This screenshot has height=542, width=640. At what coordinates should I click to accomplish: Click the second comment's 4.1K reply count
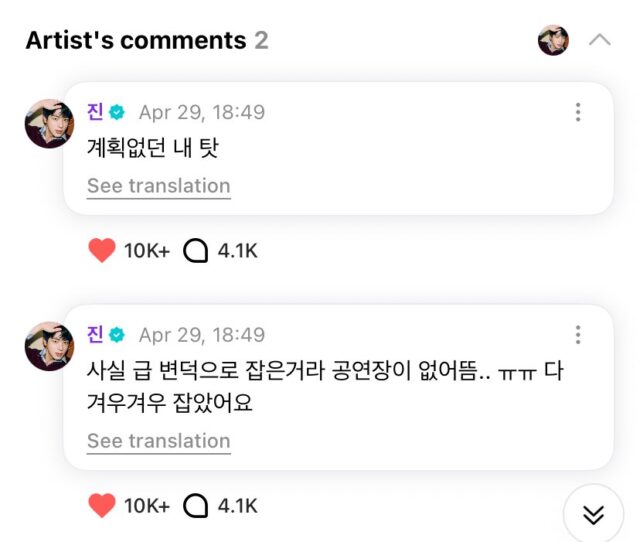coord(238,506)
